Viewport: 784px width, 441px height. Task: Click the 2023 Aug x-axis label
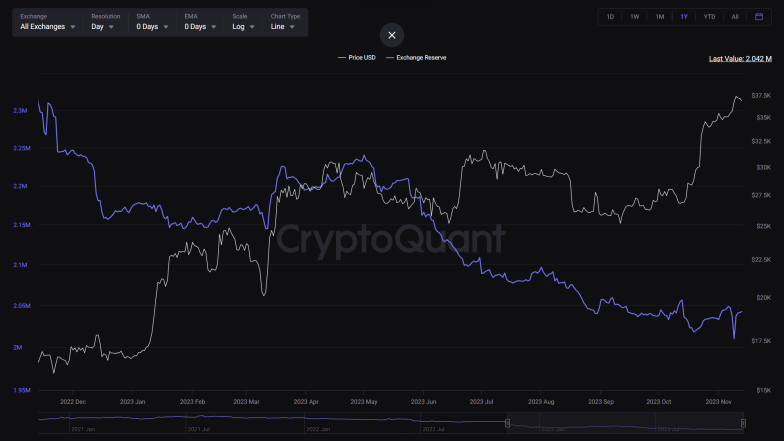[541, 402]
